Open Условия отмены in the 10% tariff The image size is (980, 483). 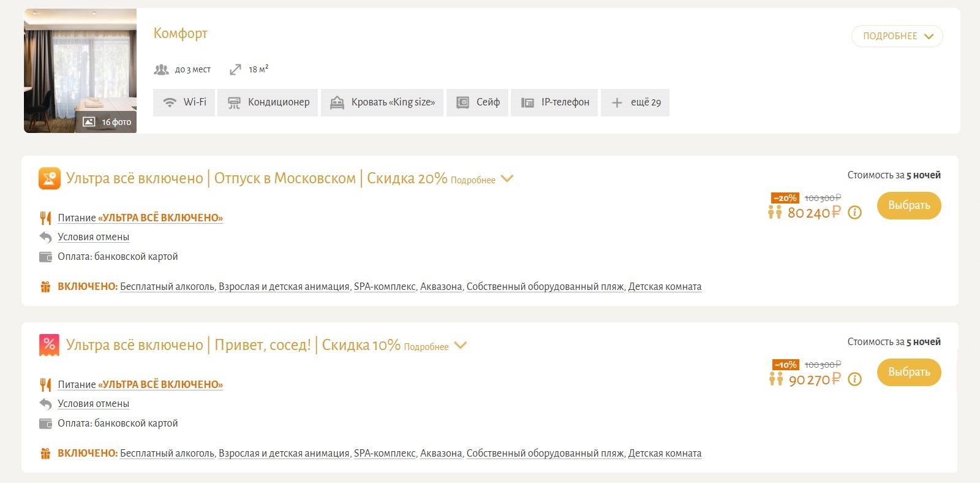[x=93, y=404]
